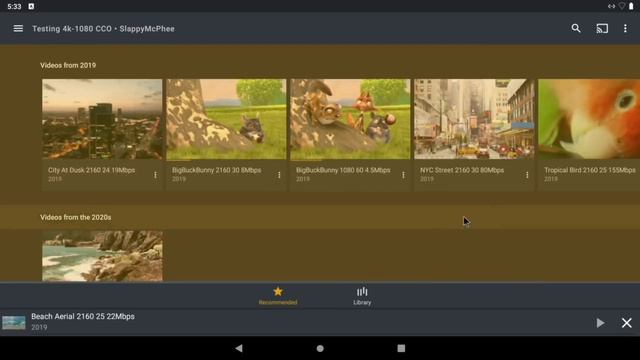Viewport: 640px width, 360px height.
Task: Open options for BigBuckBunny 2160 30 8Mbps
Action: click(x=279, y=175)
